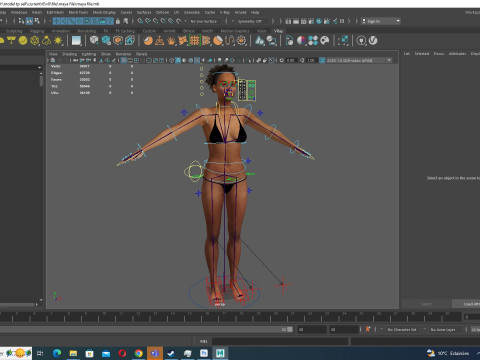This screenshot has width=480, height=360.
Task: Toggle textured display in panel toolbar
Action: point(197,60)
